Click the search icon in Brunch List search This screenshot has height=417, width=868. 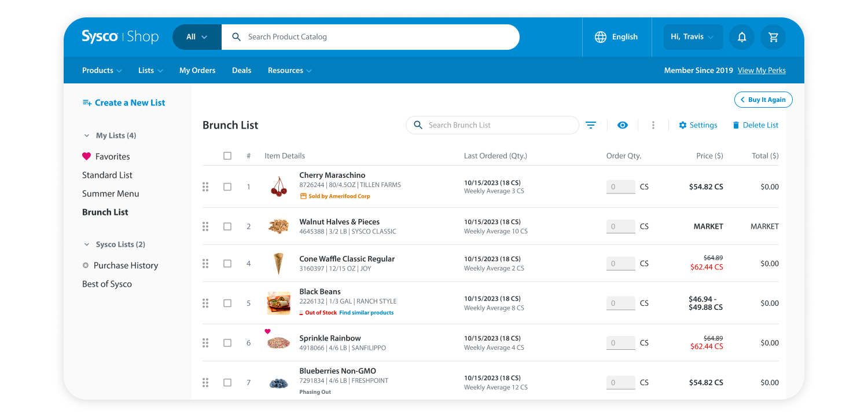pos(418,125)
